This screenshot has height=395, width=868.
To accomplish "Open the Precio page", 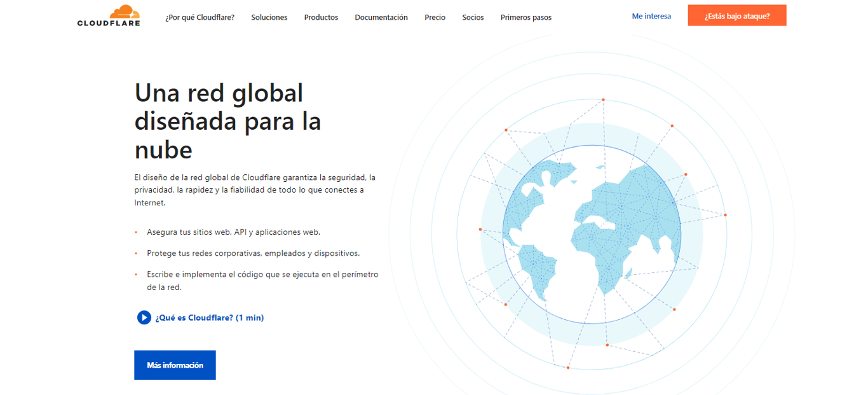I will click(x=435, y=17).
